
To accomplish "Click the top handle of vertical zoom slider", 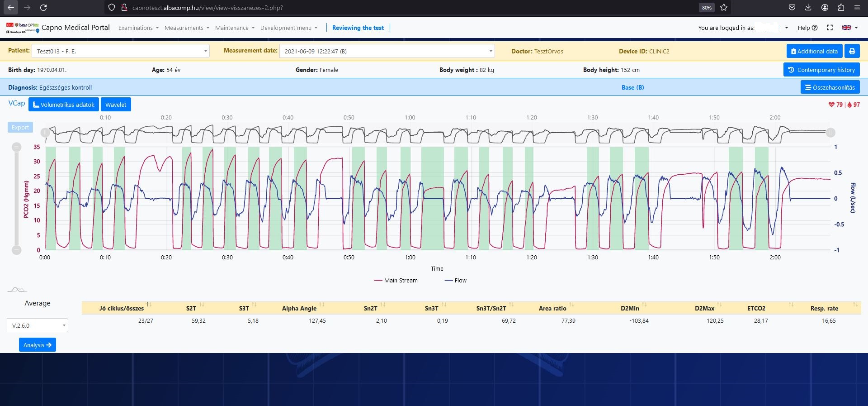I will 17,147.
